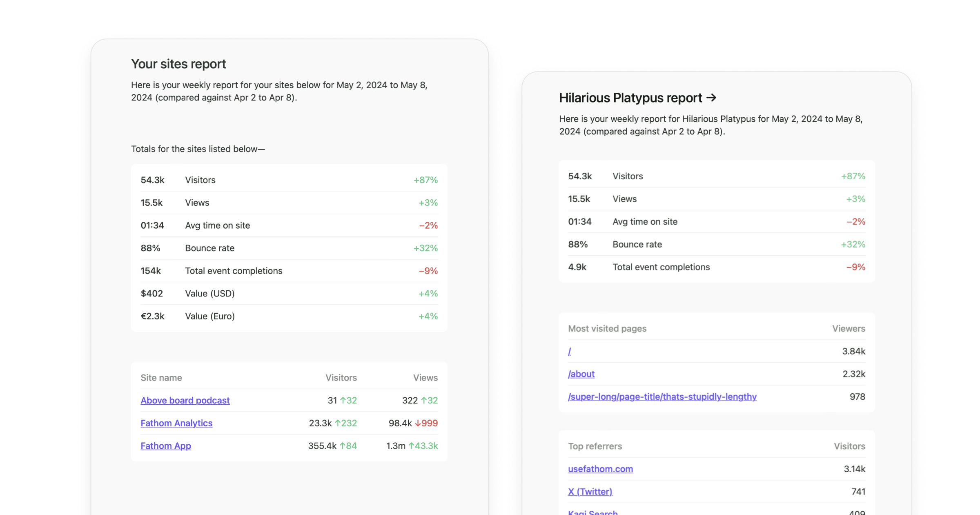
Task: Open the Fathom App site link
Action: click(x=165, y=446)
